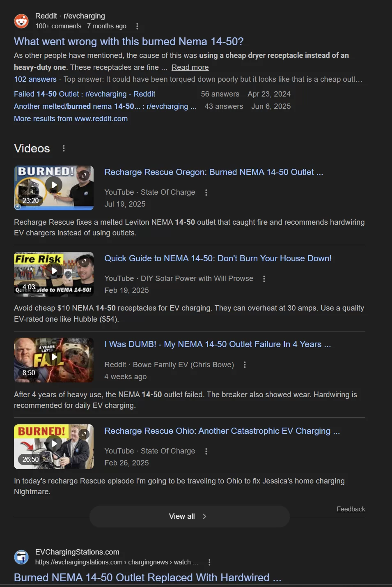Click 'Reddit · Bowe Family EV (Chris Bowe)' text
The image size is (392, 587).
point(169,365)
